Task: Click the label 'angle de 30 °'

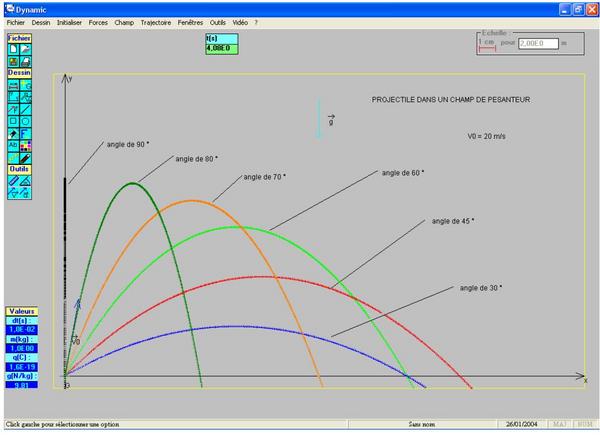Action: click(481, 288)
